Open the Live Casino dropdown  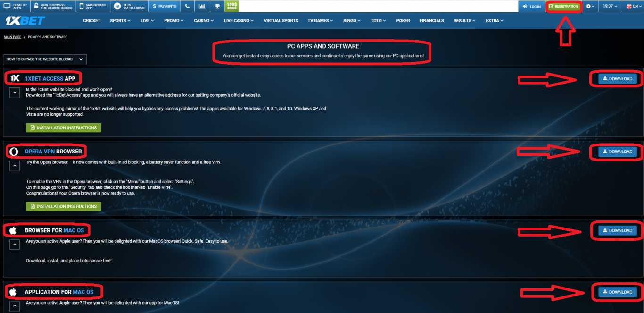tap(239, 21)
